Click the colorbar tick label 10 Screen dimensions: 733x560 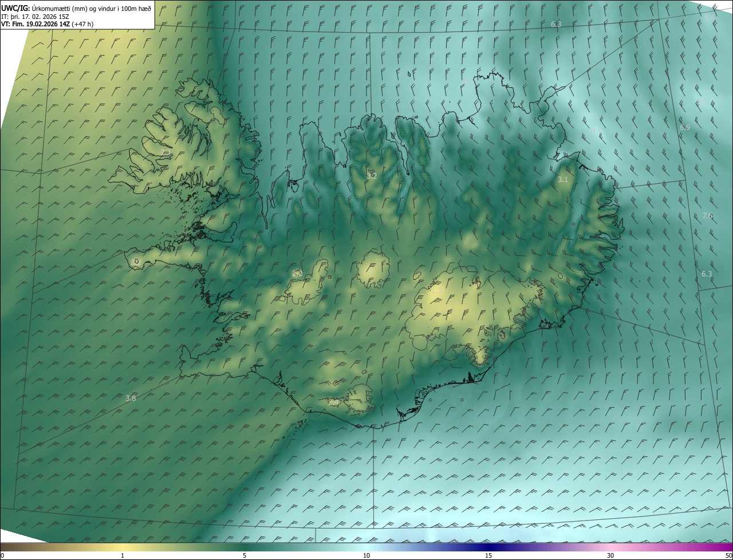[x=366, y=555]
